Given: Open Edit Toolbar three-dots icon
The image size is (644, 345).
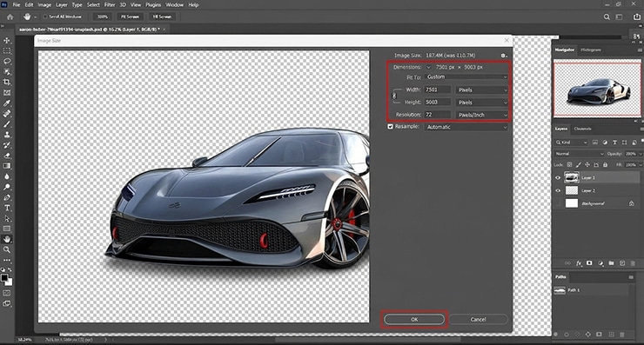Looking at the screenshot, I should (x=7, y=260).
